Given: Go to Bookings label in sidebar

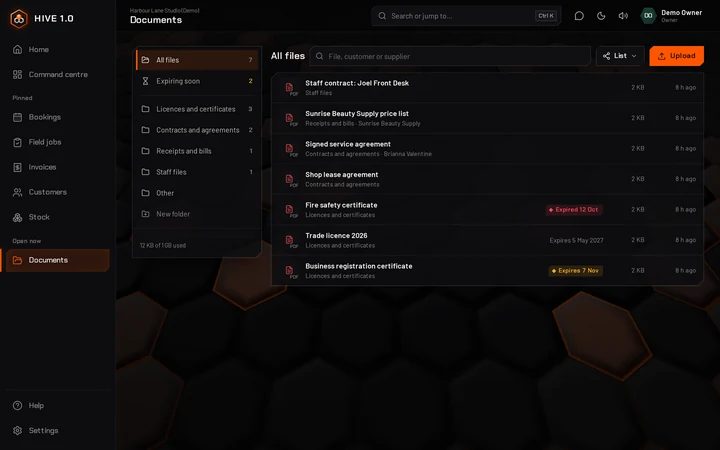Looking at the screenshot, I should pyautogui.click(x=45, y=117).
